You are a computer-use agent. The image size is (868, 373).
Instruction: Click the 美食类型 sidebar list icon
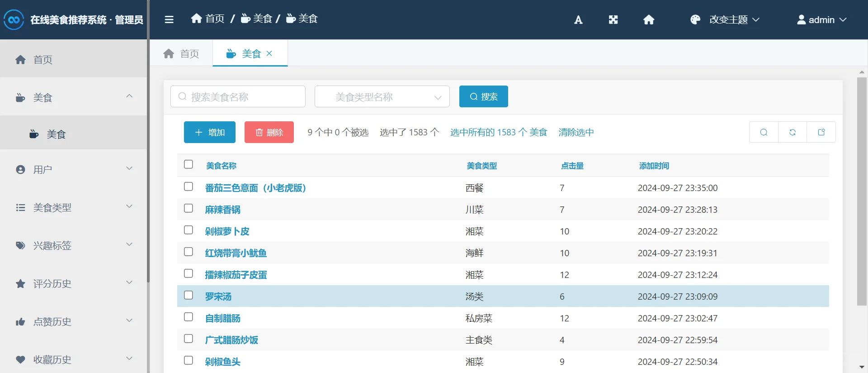pos(20,208)
